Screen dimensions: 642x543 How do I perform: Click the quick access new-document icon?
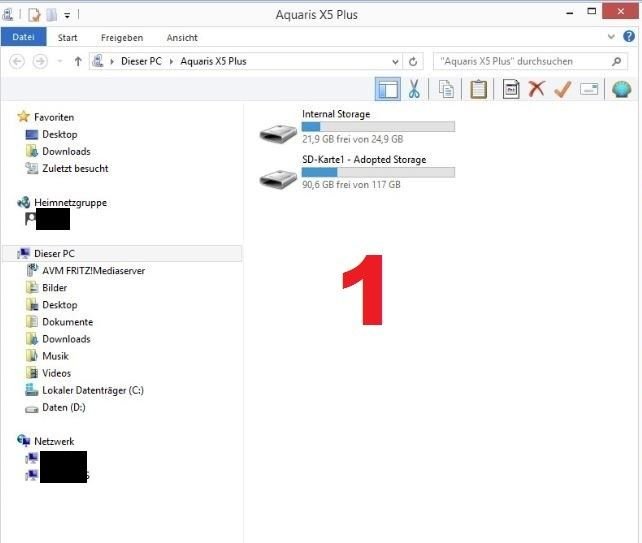pyautogui.click(x=34, y=15)
